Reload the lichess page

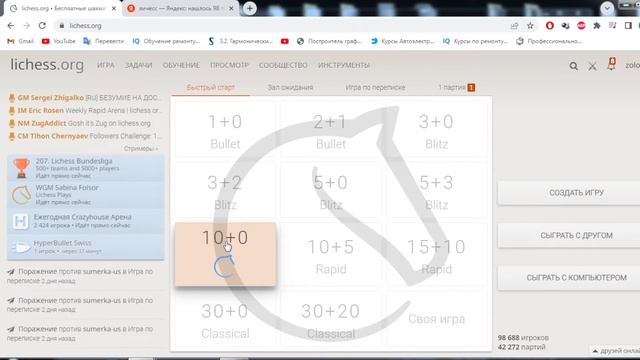pos(42,25)
